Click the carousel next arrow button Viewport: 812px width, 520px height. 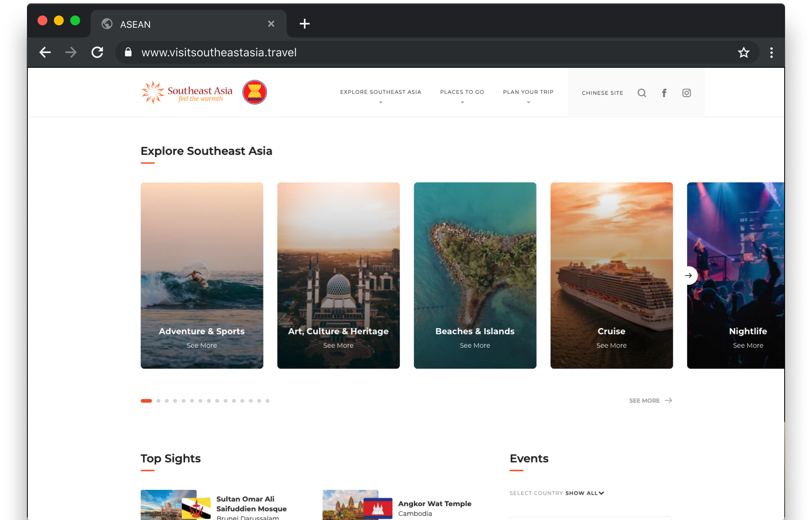click(688, 276)
